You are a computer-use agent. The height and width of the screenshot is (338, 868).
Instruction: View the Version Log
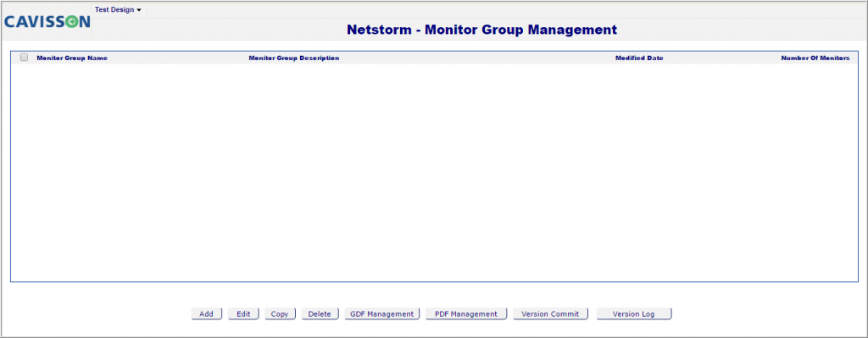pos(634,313)
